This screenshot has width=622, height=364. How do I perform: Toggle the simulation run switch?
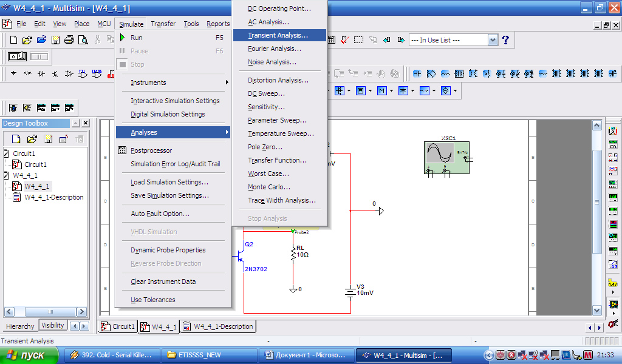(18, 56)
